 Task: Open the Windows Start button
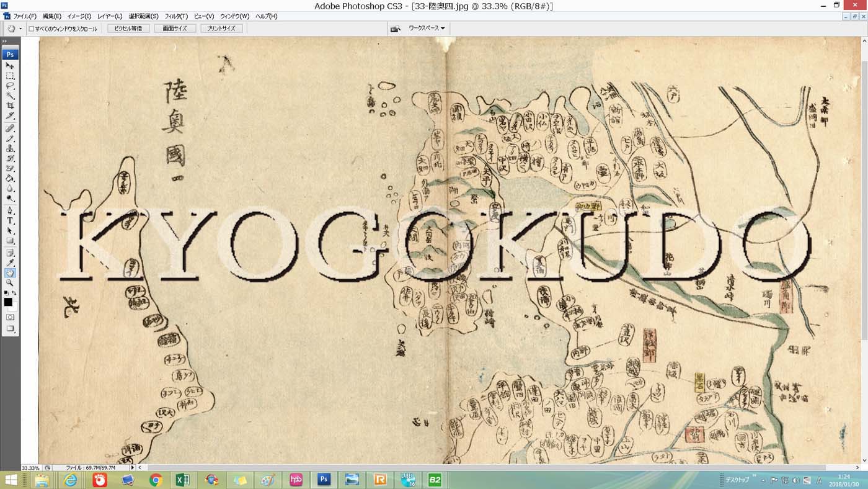click(10, 480)
